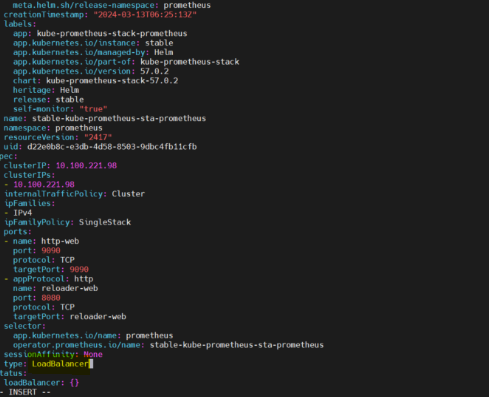Click the selector: key line

24,326
